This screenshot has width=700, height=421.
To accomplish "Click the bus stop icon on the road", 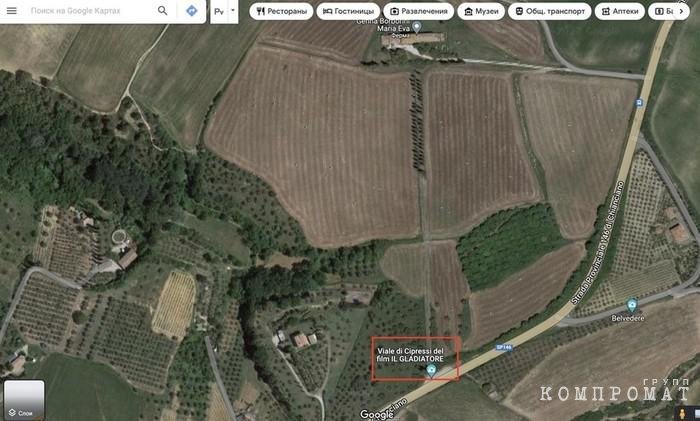I will (639, 103).
